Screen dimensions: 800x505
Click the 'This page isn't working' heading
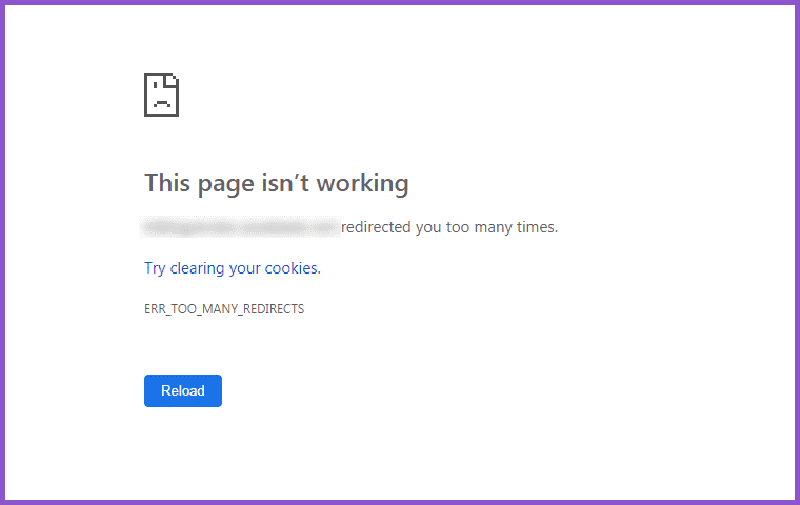(276, 183)
